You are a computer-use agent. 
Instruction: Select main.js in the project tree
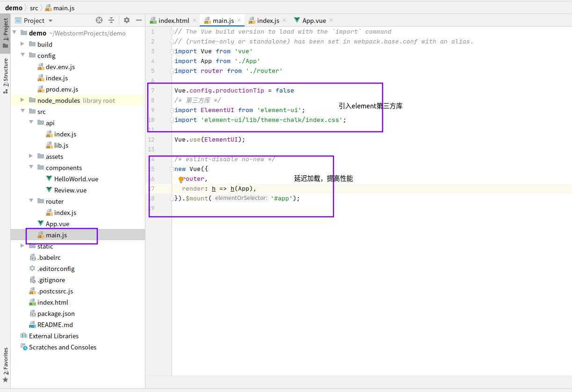[x=56, y=235]
